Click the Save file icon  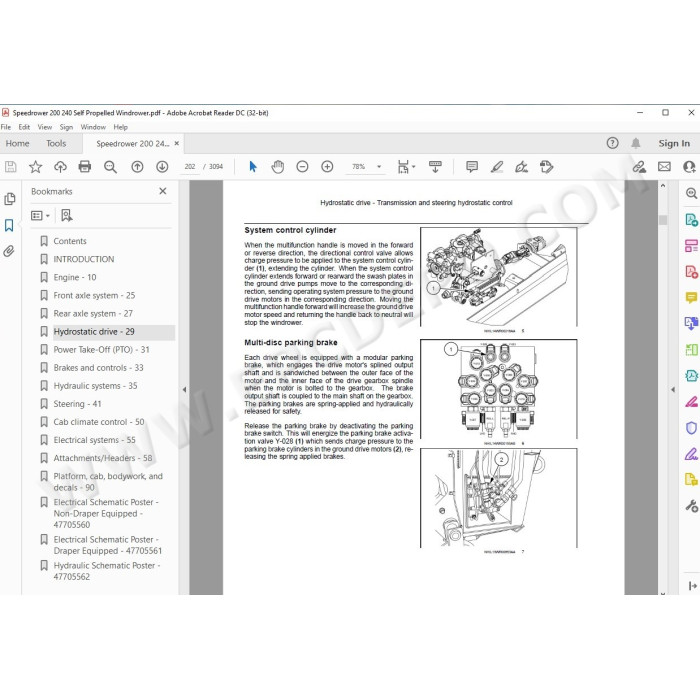10,167
